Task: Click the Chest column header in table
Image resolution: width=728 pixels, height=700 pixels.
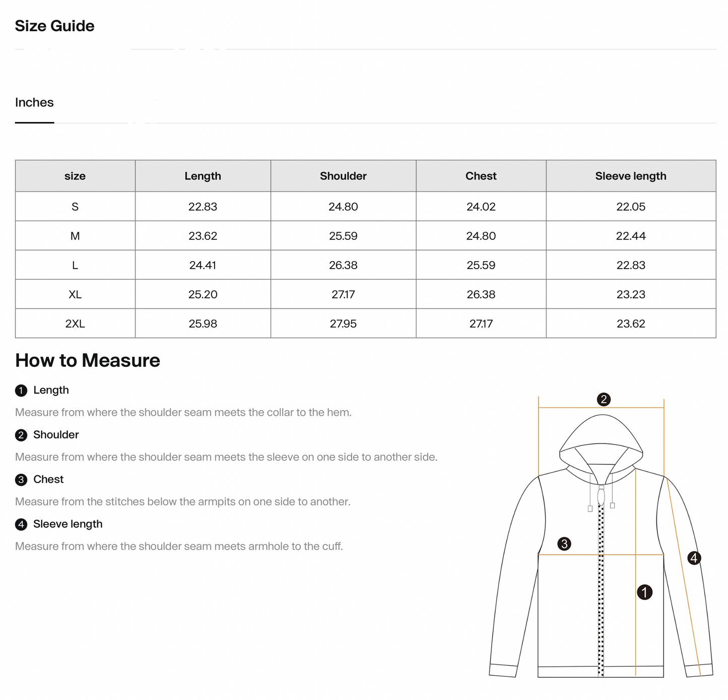Action: 481,176
